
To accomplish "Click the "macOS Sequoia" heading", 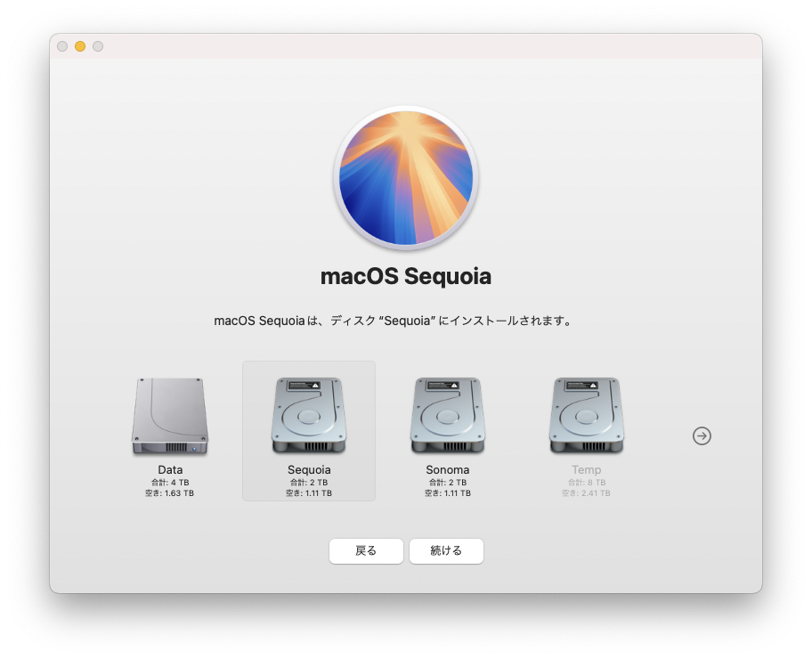I will coord(406,276).
